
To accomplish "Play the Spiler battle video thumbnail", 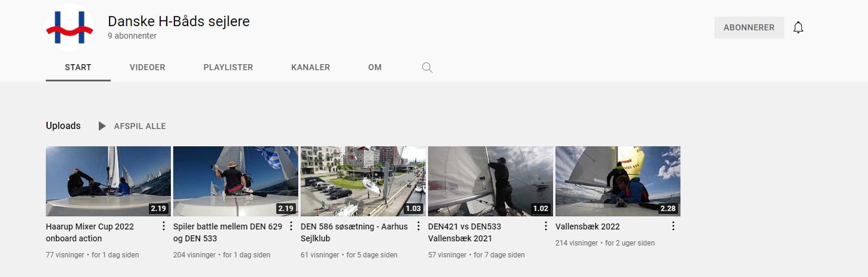I will click(236, 181).
